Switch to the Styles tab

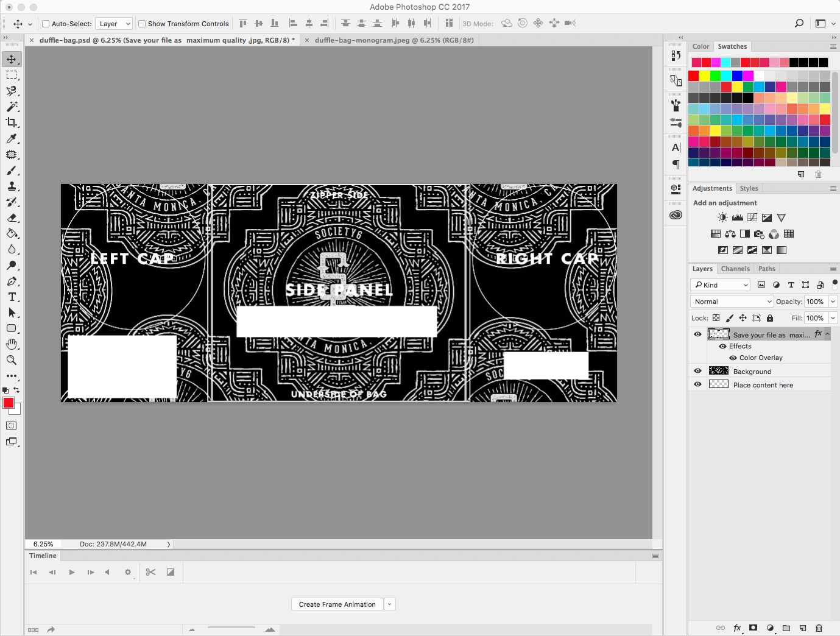point(749,188)
